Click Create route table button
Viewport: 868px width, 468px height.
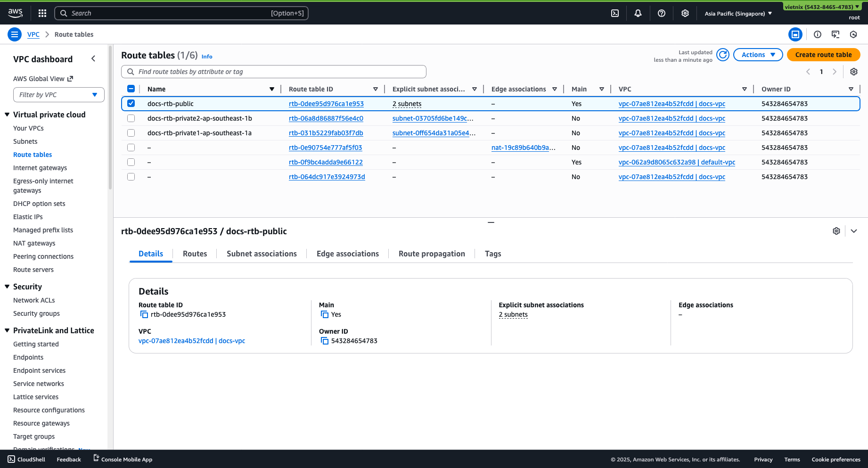click(x=823, y=55)
